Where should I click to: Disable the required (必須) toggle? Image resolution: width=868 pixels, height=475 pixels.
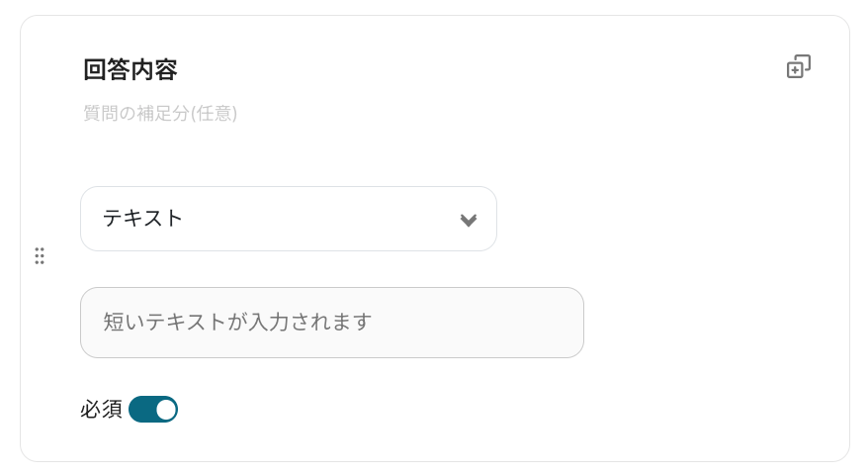153,409
